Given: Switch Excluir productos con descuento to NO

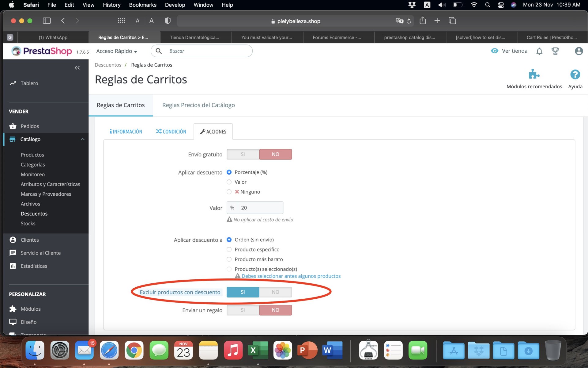Looking at the screenshot, I should pos(275,292).
